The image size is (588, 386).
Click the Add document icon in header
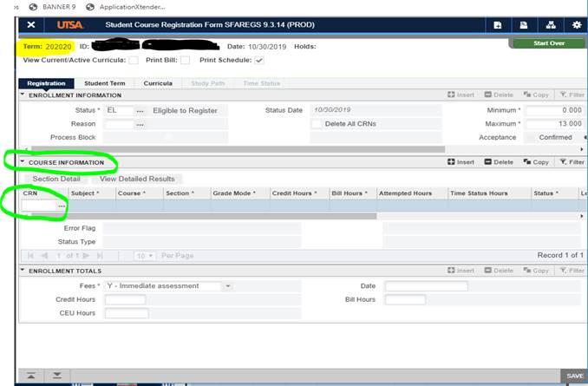[x=498, y=25]
